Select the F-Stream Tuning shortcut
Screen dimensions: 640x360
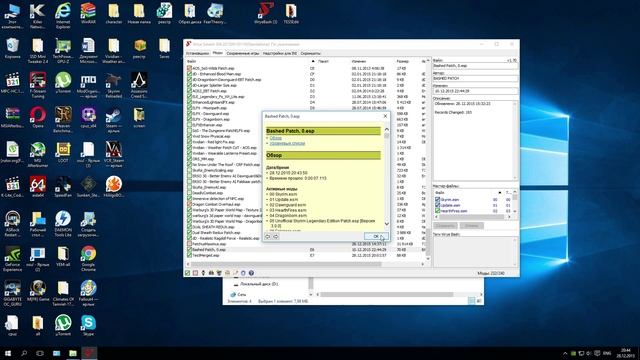[38, 85]
